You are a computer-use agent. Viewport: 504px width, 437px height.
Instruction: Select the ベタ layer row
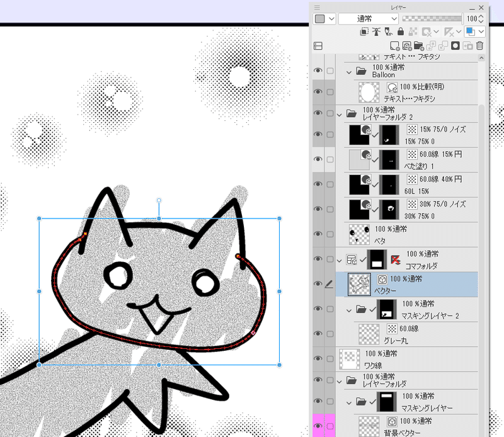(x=406, y=235)
